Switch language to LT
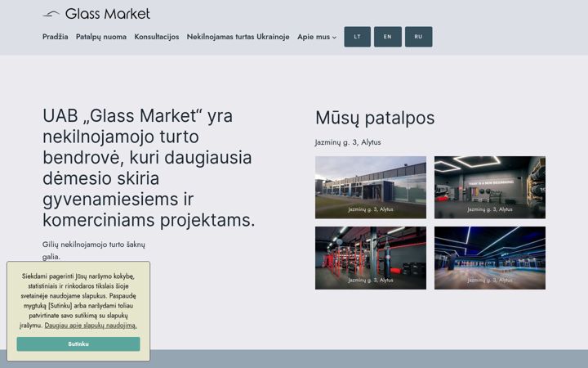This screenshot has width=588, height=368. point(358,37)
